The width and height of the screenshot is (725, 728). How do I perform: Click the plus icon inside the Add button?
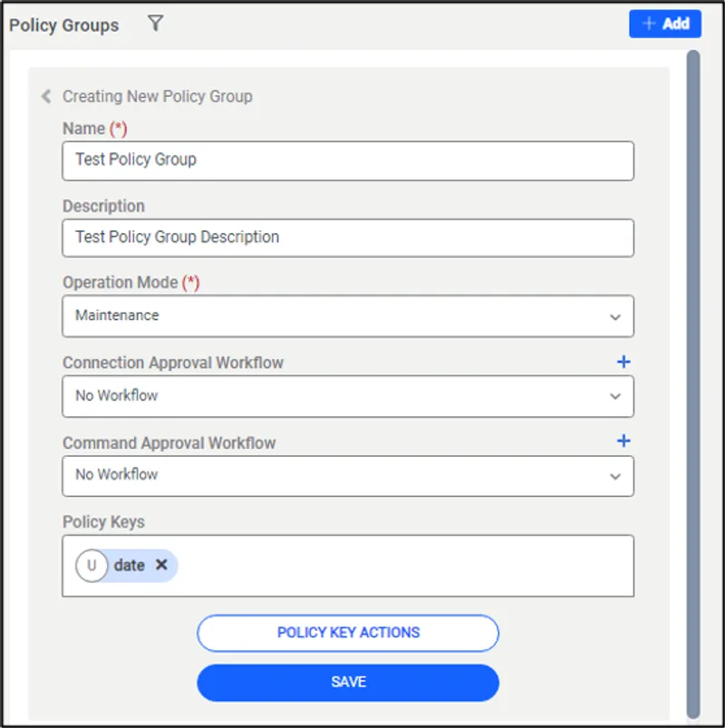tap(647, 24)
